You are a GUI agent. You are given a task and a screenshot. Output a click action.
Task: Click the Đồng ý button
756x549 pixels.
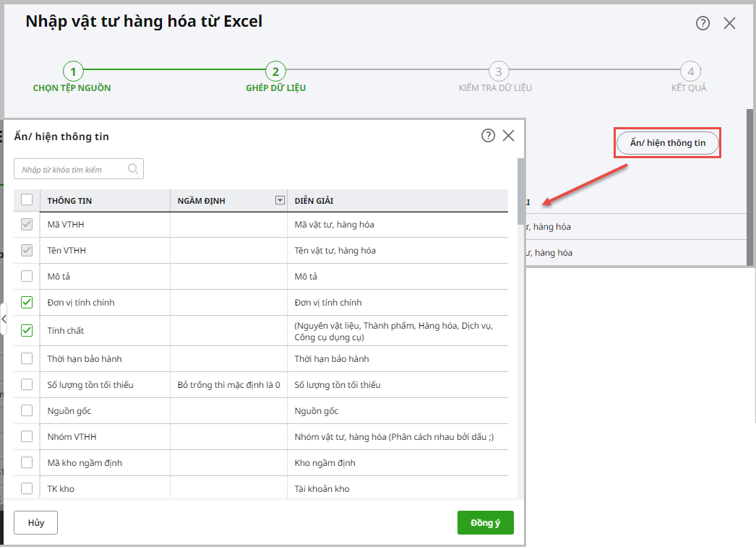coord(485,523)
